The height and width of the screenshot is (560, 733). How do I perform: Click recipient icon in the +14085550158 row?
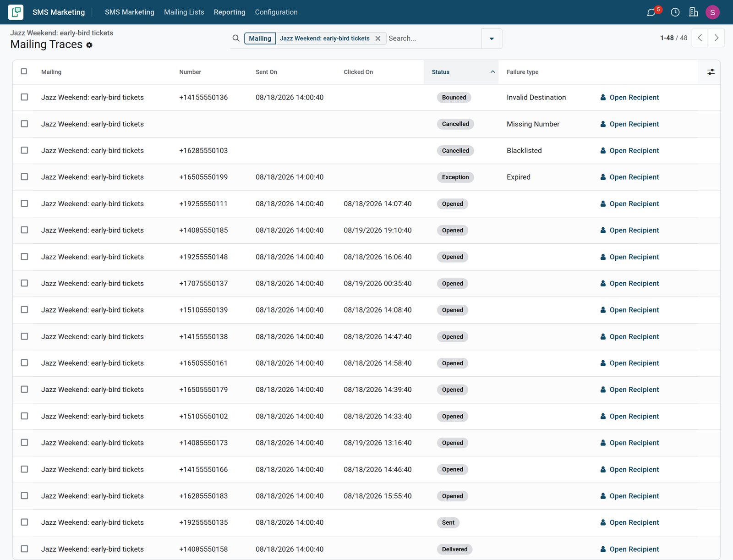(x=603, y=549)
